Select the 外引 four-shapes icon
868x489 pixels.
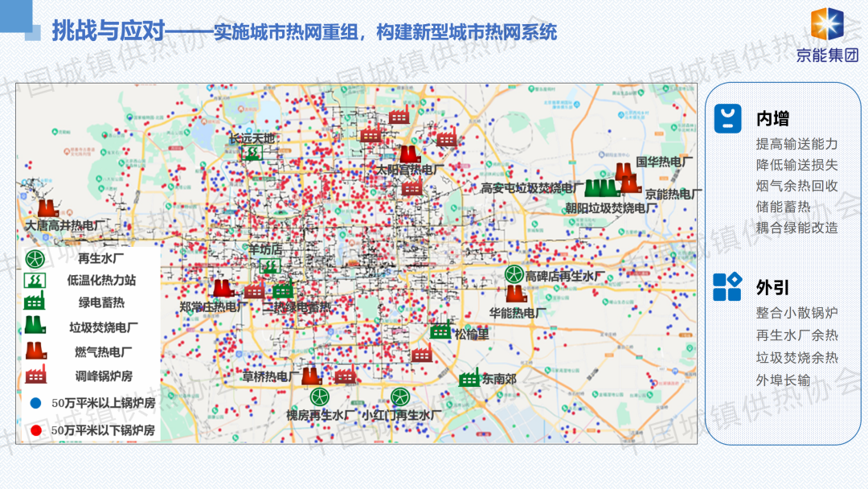point(727,286)
